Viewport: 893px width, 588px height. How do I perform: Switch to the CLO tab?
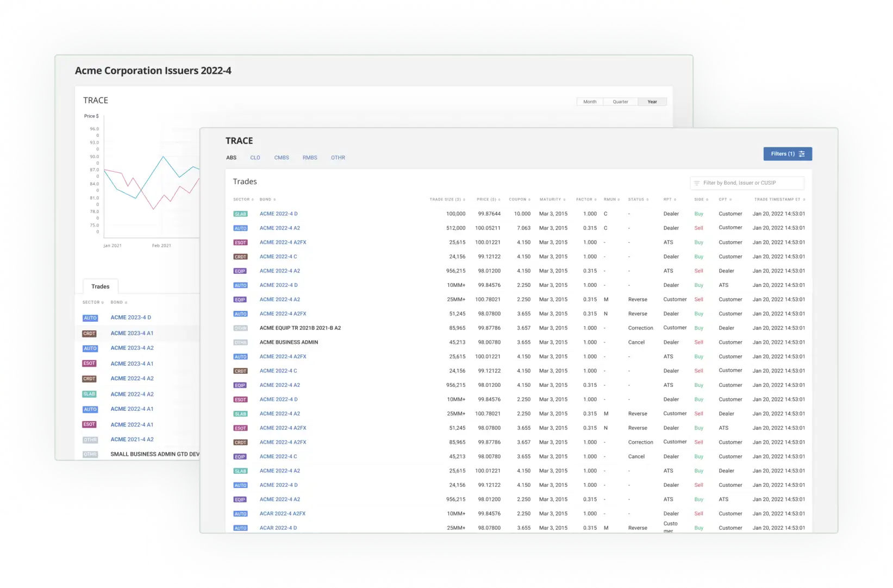(255, 158)
